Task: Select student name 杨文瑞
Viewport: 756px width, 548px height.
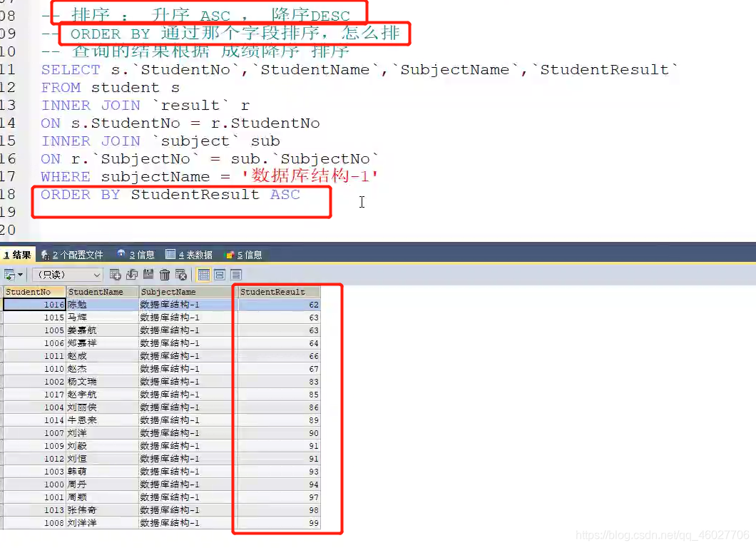Action: [102, 382]
